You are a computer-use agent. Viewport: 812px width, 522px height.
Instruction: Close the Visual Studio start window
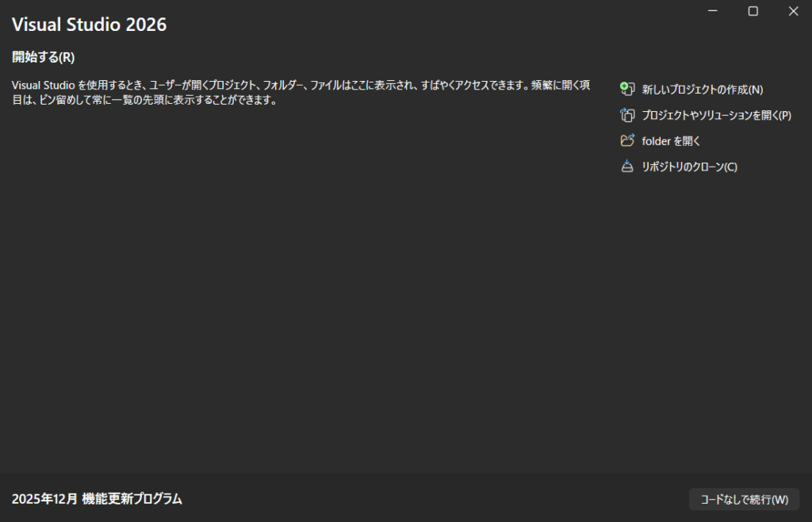(x=793, y=11)
